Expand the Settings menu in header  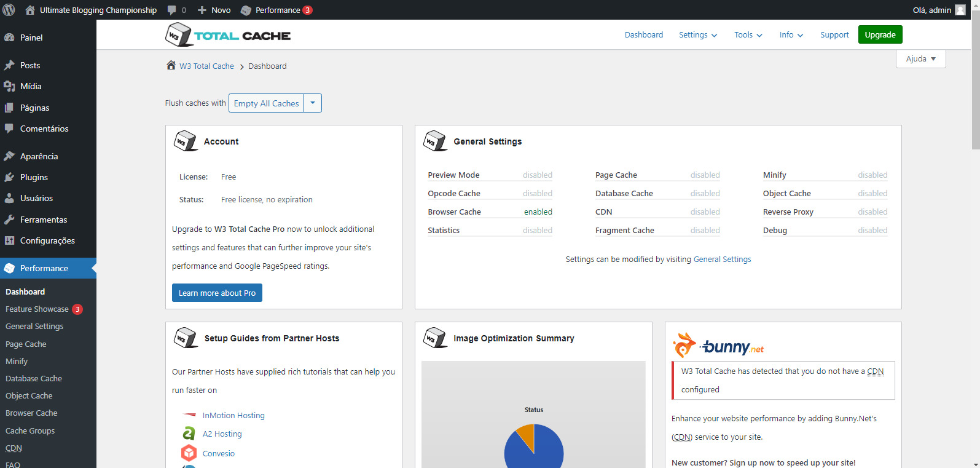698,35
